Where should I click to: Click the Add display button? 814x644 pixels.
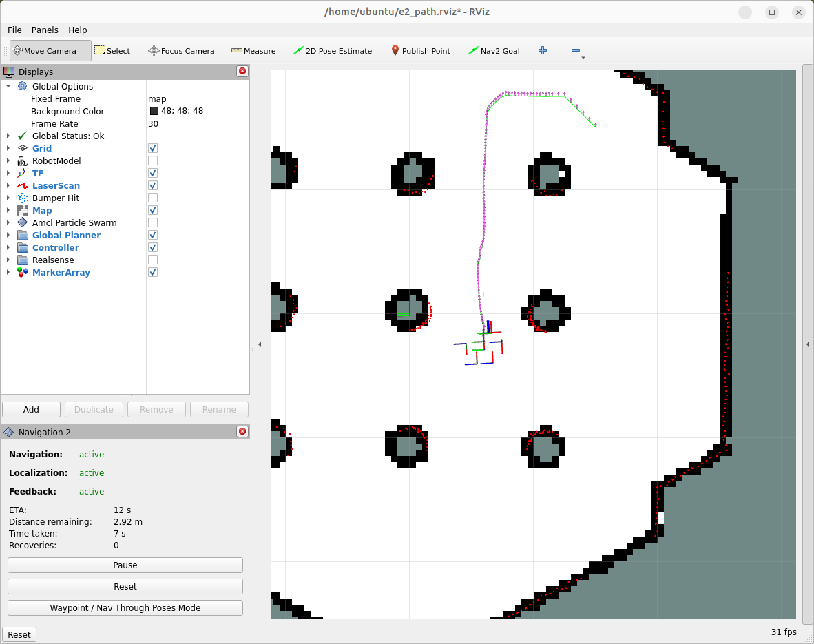pos(31,409)
